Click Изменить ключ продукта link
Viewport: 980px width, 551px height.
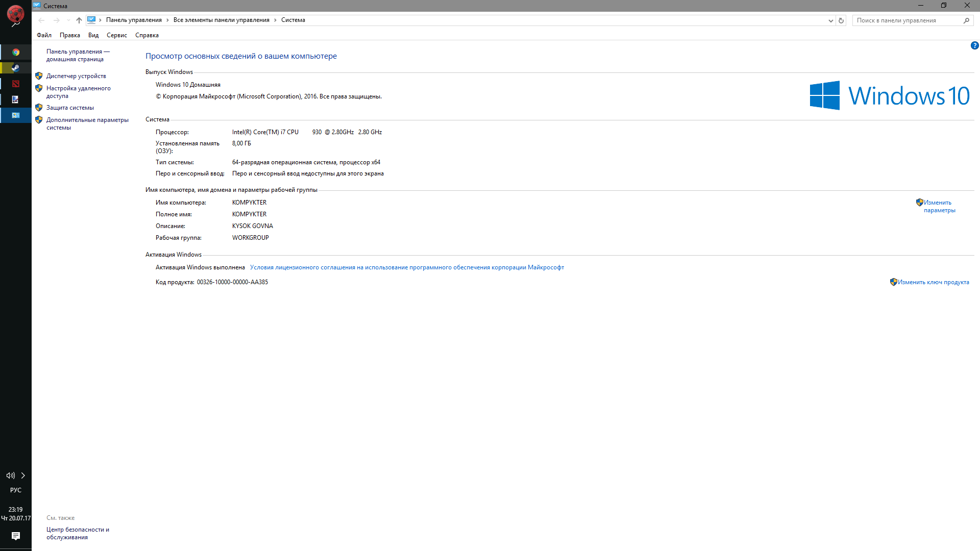(x=933, y=282)
